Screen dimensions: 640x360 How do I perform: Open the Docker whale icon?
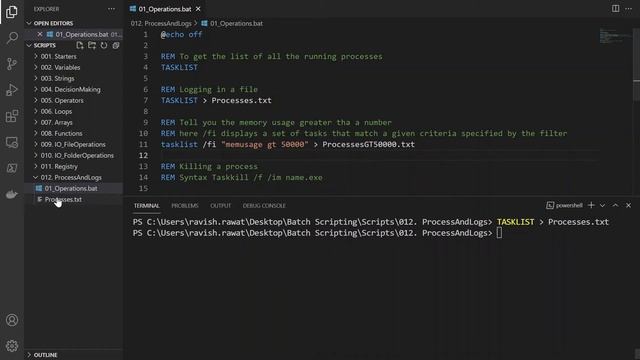(12, 194)
